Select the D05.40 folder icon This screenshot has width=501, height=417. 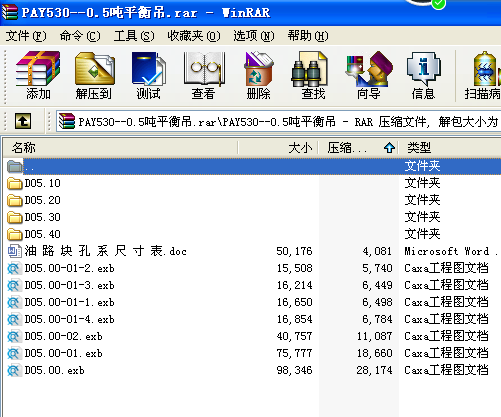14,234
